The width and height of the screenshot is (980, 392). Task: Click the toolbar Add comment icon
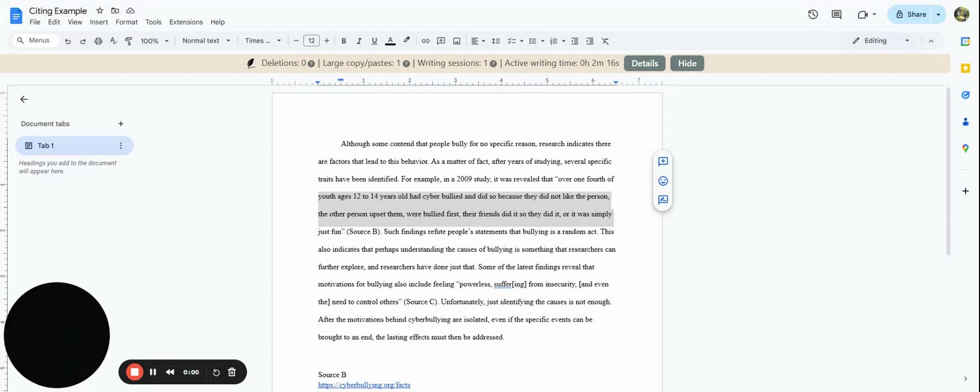(441, 41)
